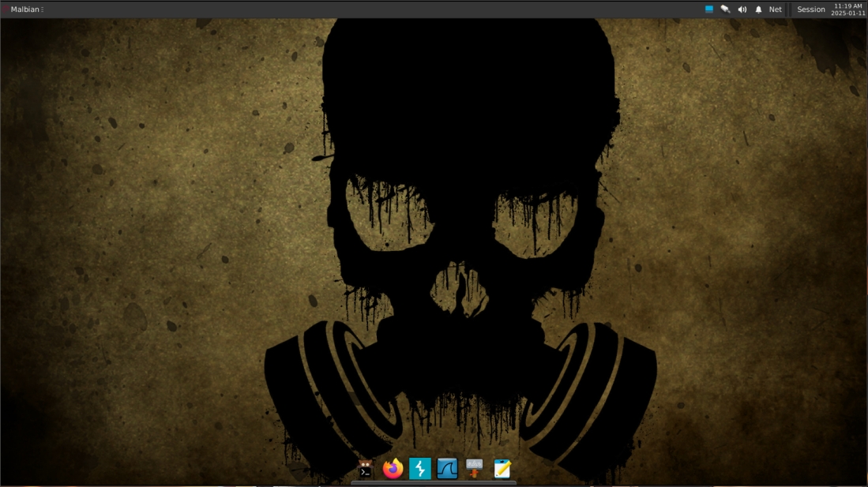Screen dimensions: 868x487
Task: Open the notepad text editor
Action: coord(502,469)
